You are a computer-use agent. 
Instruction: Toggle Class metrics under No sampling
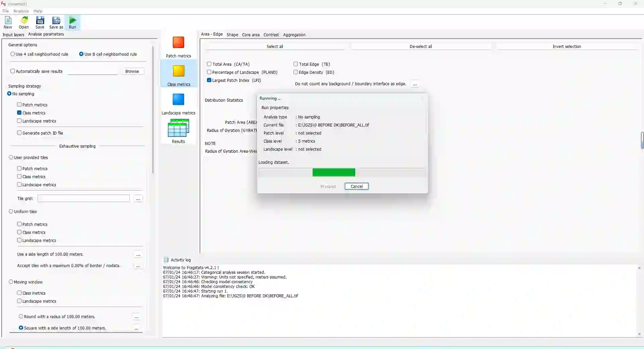point(19,113)
